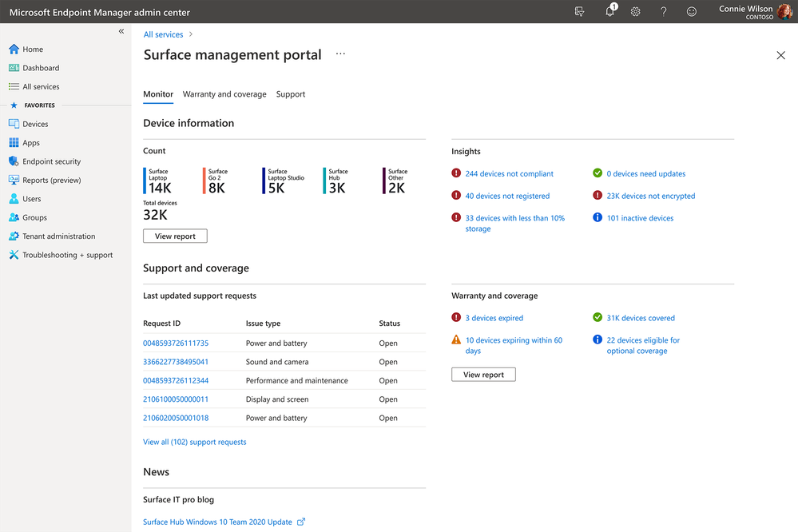Open Surface Hub Windows 10 Team 2020 Update
The width and height of the screenshot is (798, 532).
click(217, 522)
